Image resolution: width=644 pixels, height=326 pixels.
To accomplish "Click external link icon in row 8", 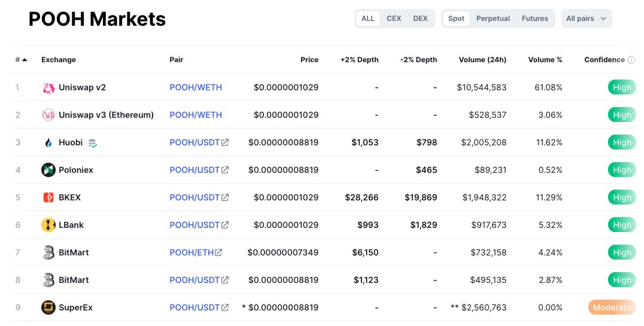I will (225, 280).
